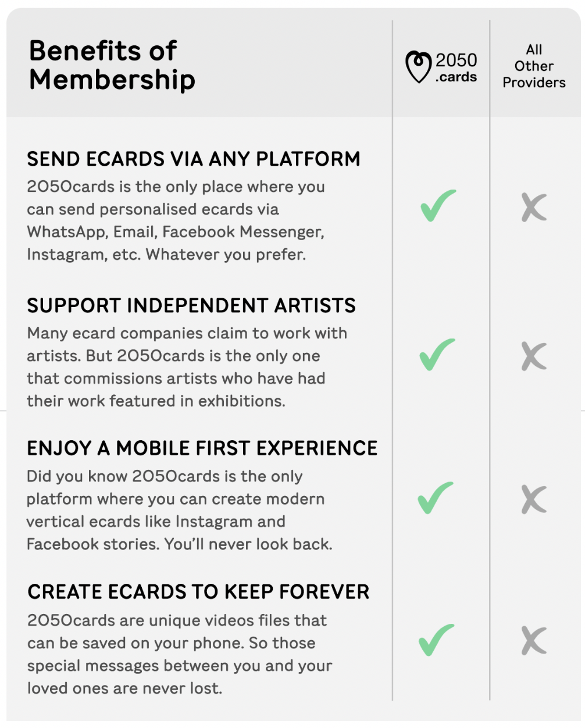Click the All Other Providers column header

pos(534,66)
